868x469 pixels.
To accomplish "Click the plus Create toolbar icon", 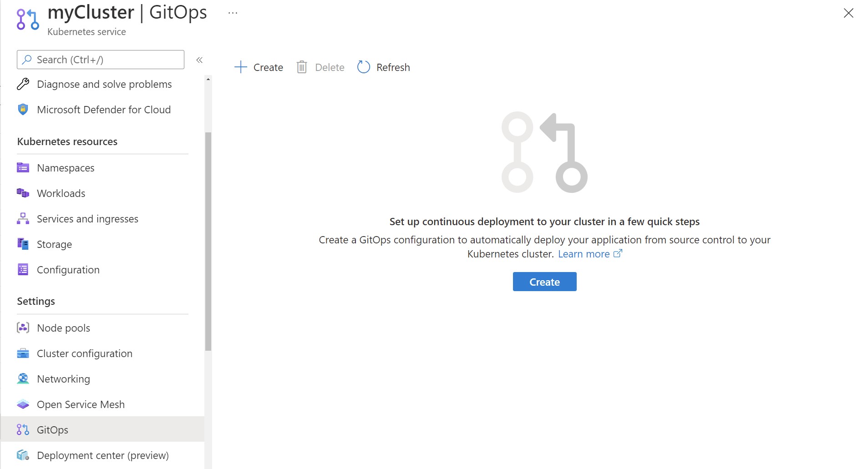I will [x=240, y=67].
